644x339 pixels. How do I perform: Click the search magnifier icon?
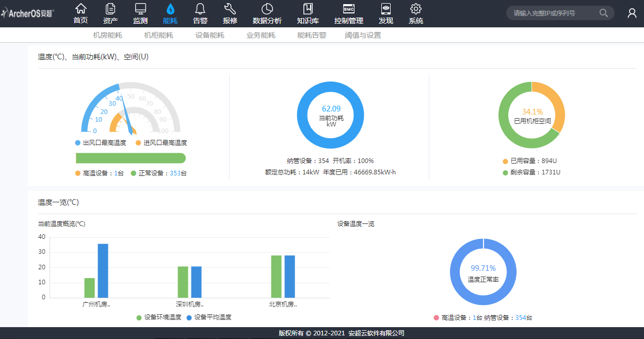603,13
